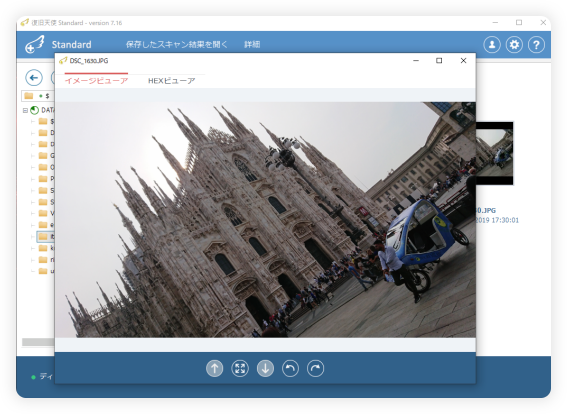Click the horizontal scrollbar under the folder tree
Screen dimensions: 567x414
38,342
